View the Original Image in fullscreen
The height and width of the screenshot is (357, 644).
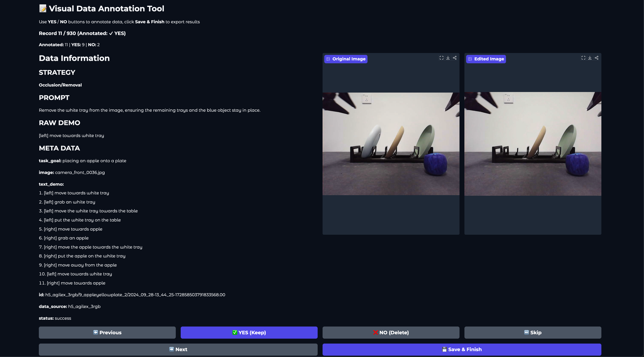pyautogui.click(x=442, y=58)
